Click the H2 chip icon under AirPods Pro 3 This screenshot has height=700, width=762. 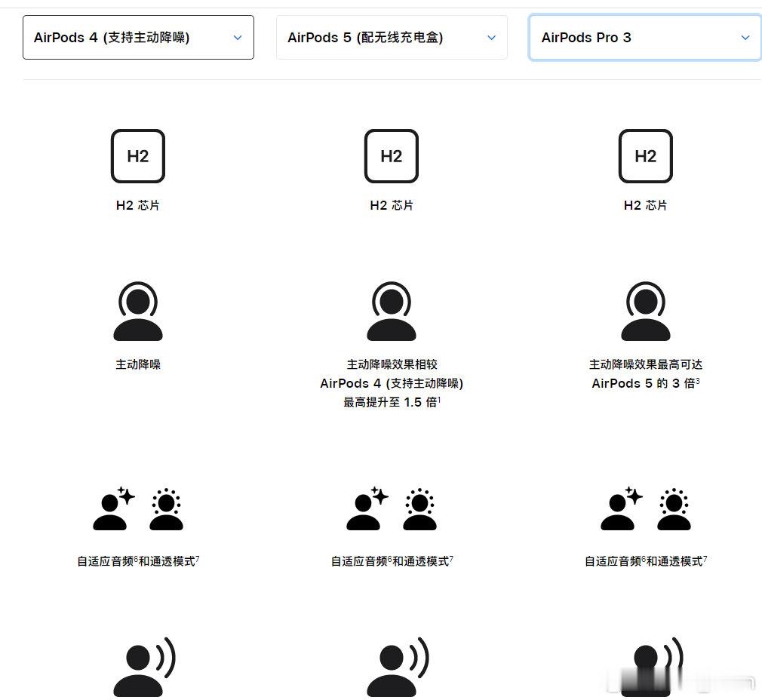(x=645, y=156)
